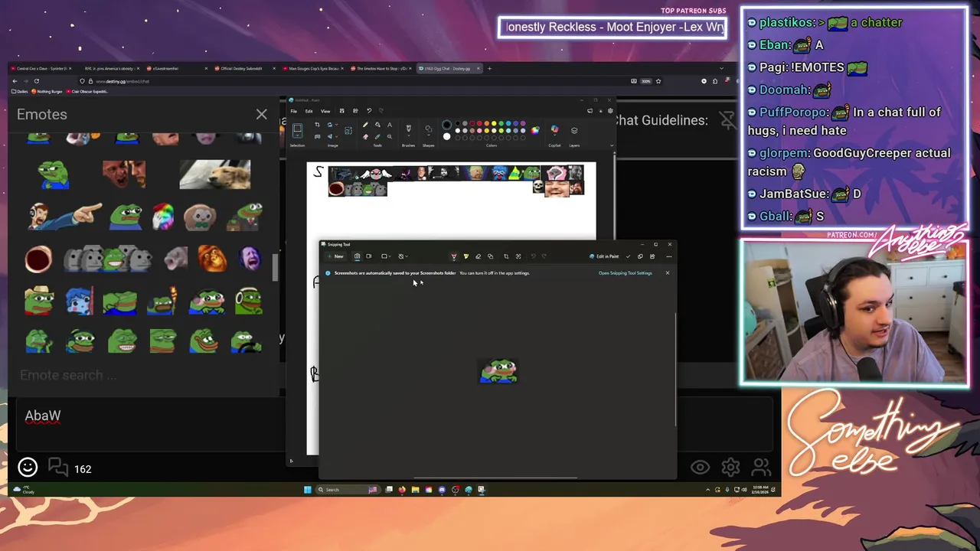Image resolution: width=980 pixels, height=551 pixels.
Task: Select the Text tool in Paint
Action: pyautogui.click(x=390, y=125)
